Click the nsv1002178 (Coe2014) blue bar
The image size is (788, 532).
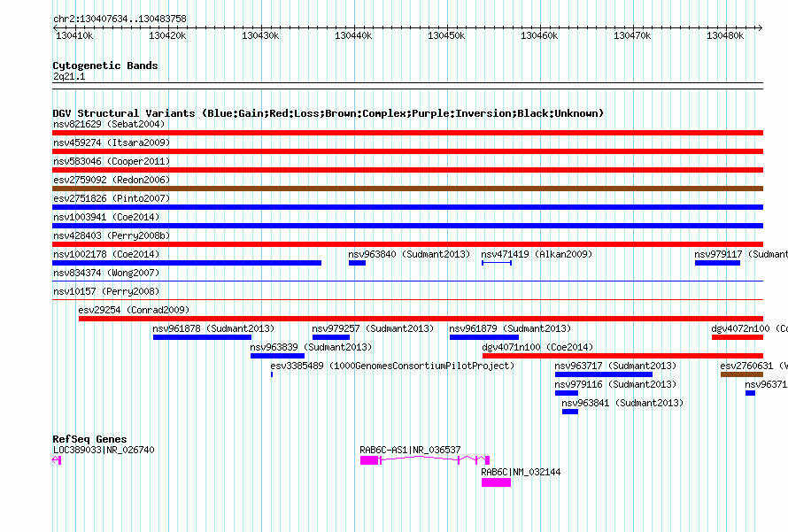(187, 263)
